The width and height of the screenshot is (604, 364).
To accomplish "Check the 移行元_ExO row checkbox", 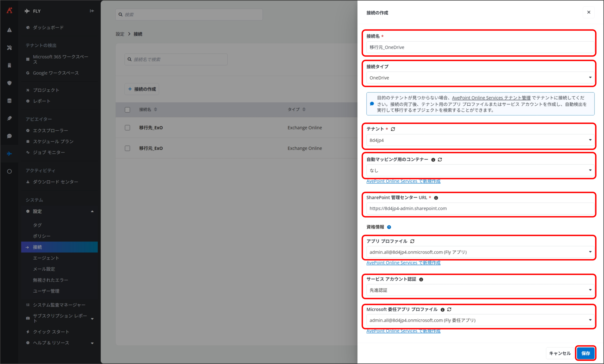I will click(x=127, y=148).
